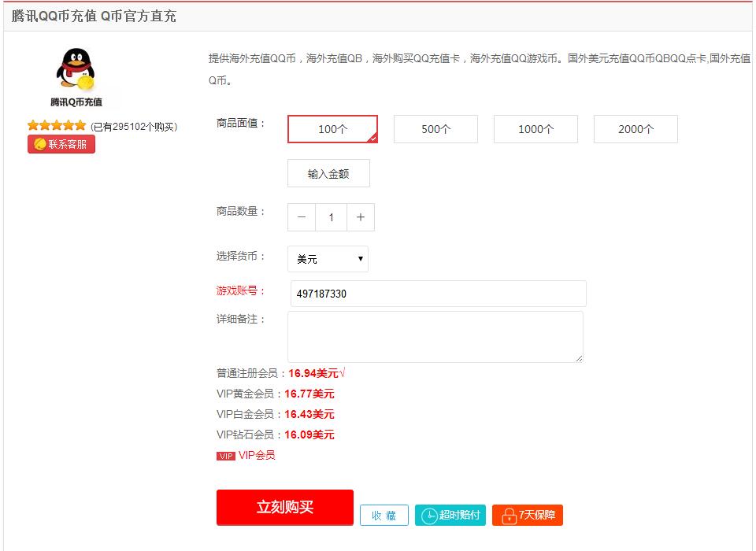Click the 详细备注 remarks text area
Screen dimensions: 756x551
pos(435,336)
